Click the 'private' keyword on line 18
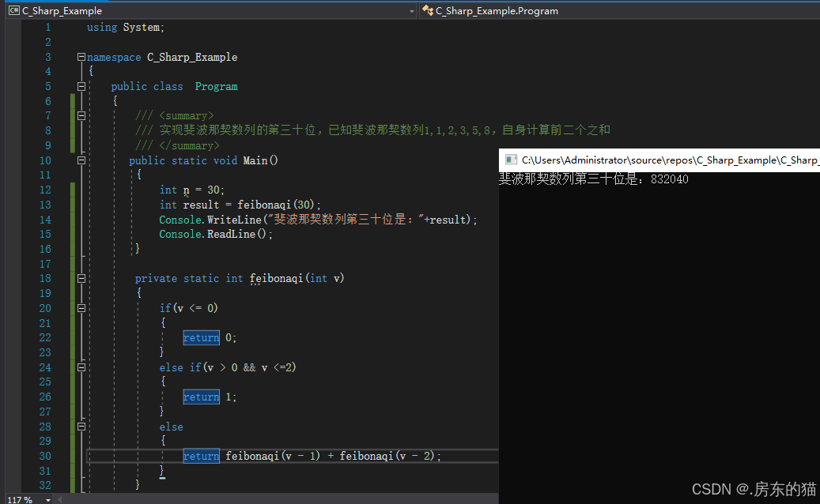This screenshot has height=504, width=820. point(156,278)
